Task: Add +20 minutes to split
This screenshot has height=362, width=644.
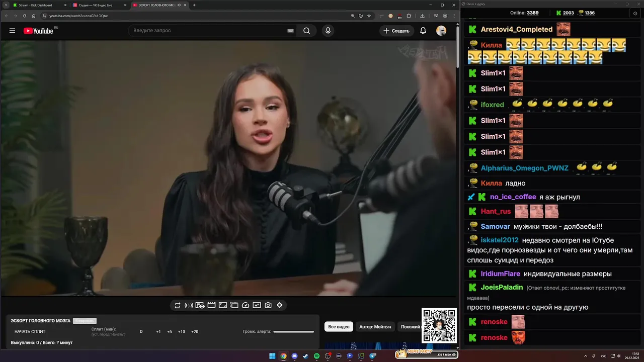Action: coord(195,332)
